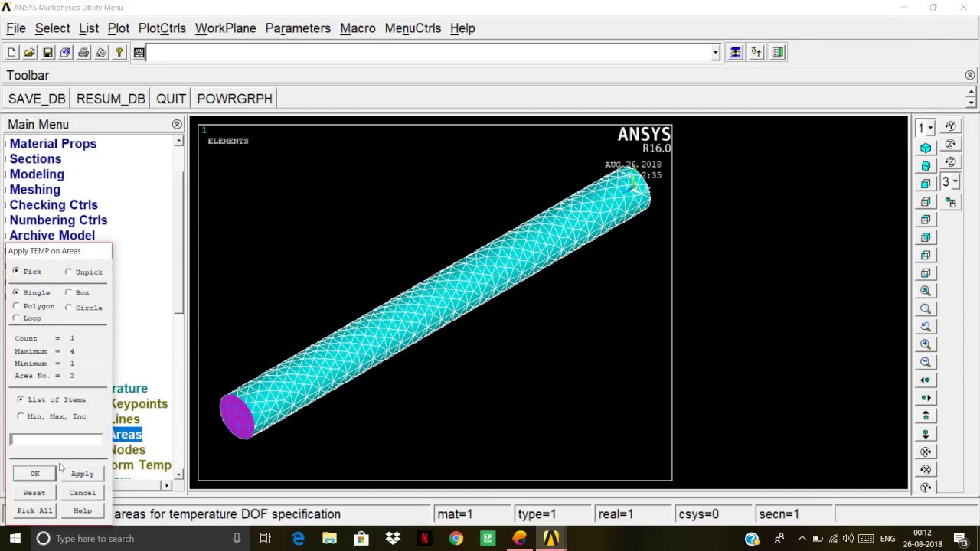Rotate about the screen Y axis using the top icon
Image resolution: width=980 pixels, height=551 pixels.
click(x=950, y=126)
